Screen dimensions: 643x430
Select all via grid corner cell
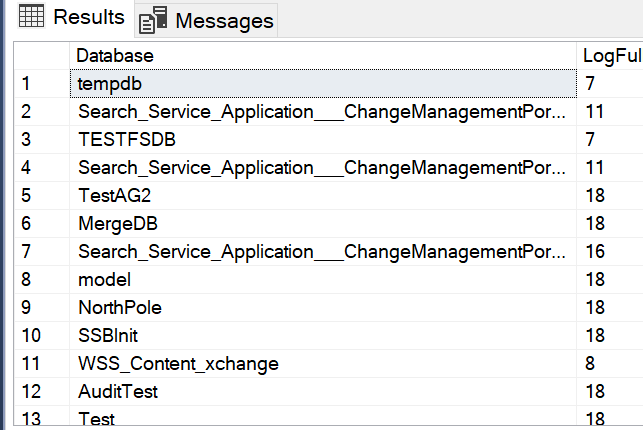(x=42, y=55)
